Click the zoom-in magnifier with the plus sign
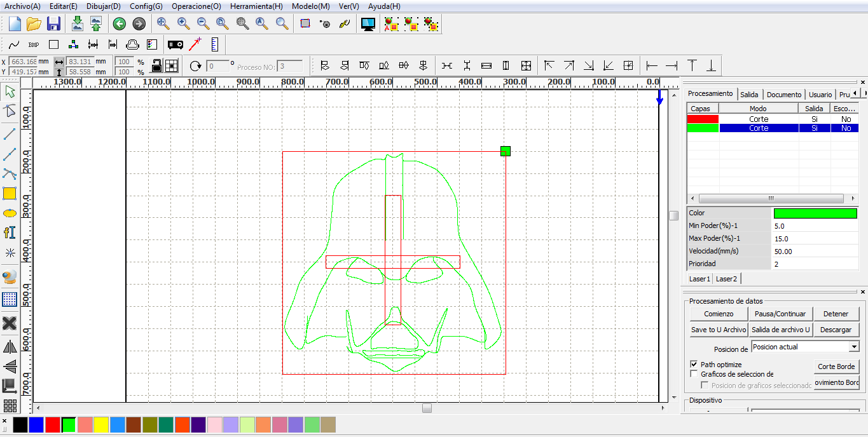The image size is (868, 437). click(183, 24)
